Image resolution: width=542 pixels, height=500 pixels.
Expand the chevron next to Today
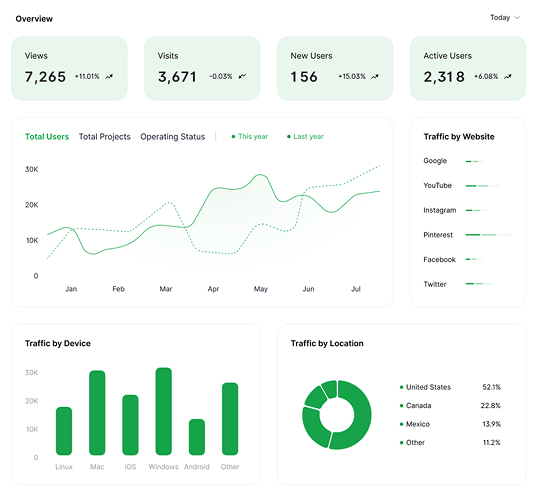(x=517, y=18)
